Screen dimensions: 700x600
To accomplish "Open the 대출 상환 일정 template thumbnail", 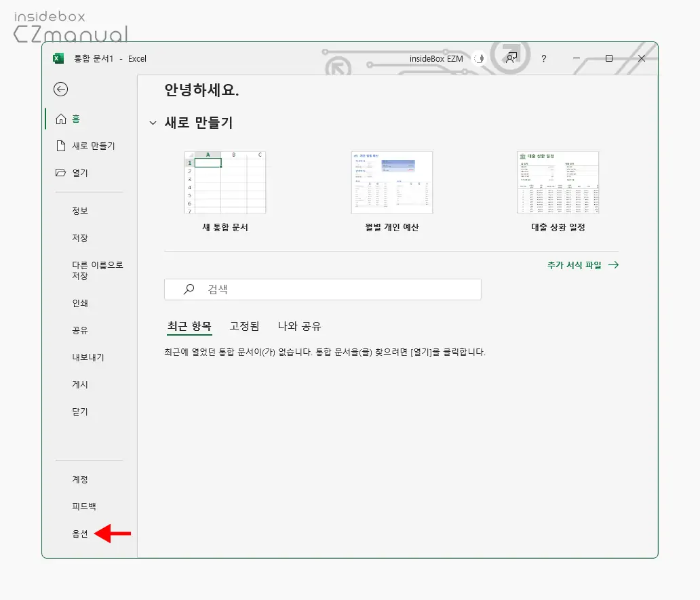I will pyautogui.click(x=558, y=182).
